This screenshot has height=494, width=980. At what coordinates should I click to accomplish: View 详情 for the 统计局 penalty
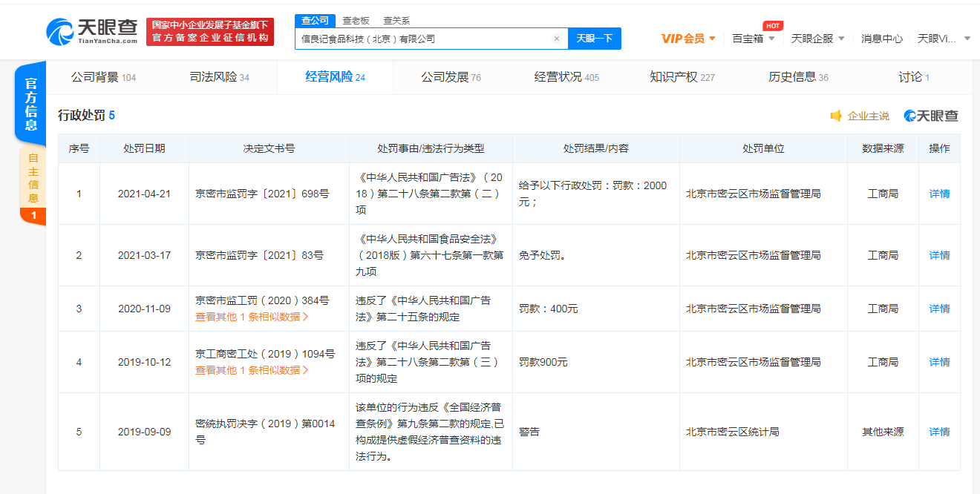coord(939,432)
